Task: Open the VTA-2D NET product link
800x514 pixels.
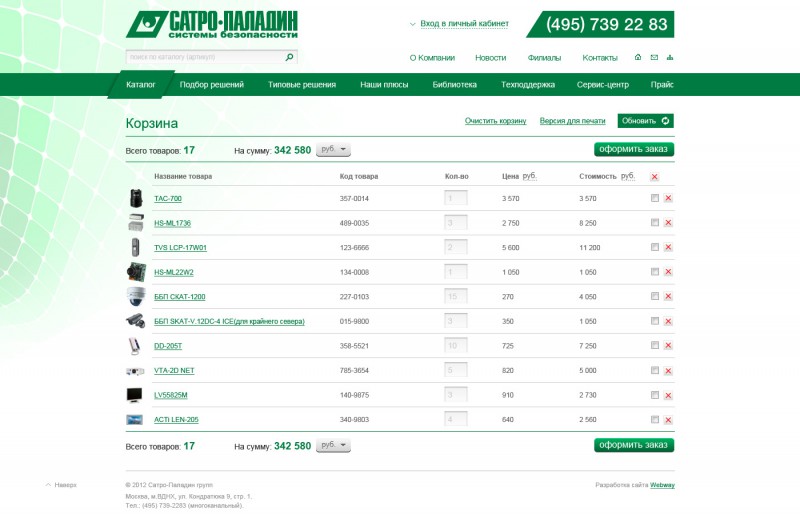Action: 174,371
